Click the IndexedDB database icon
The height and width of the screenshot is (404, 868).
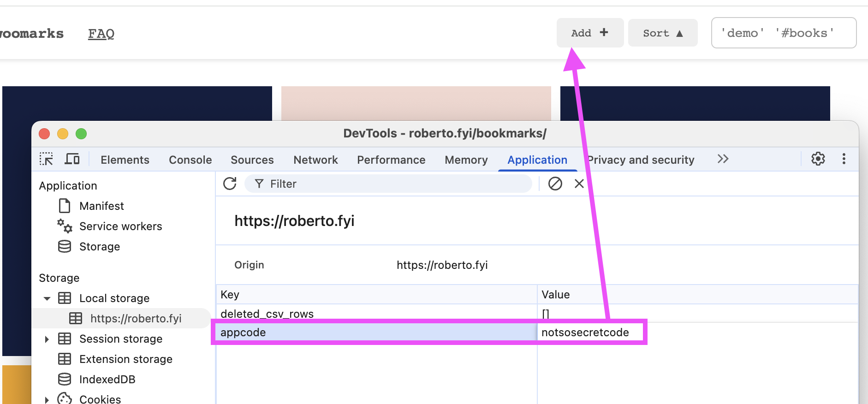65,379
